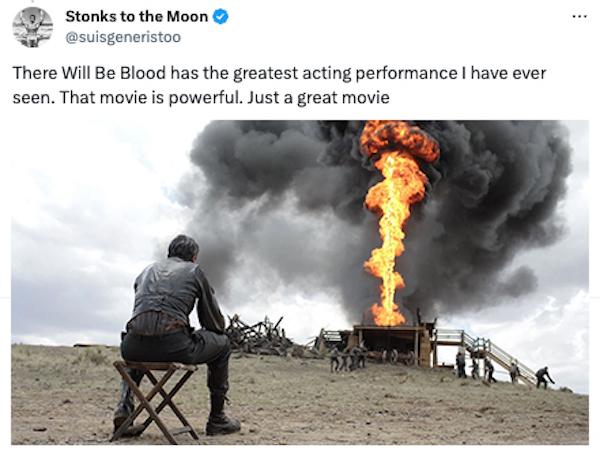
Task: Click the fireball top of the flame
Action: (399, 140)
